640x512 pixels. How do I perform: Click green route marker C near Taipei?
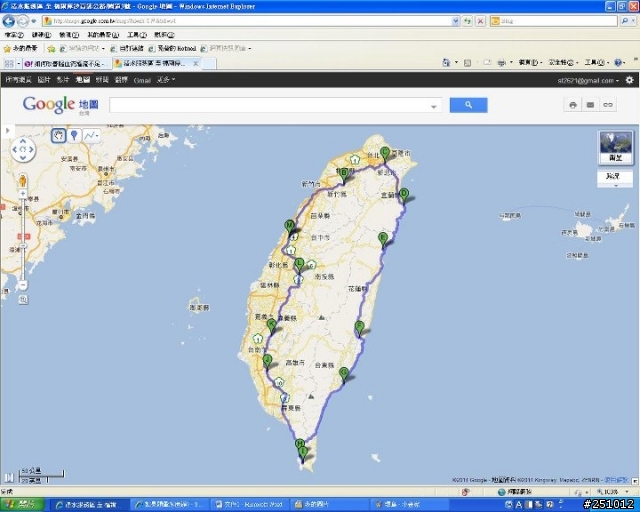click(384, 154)
